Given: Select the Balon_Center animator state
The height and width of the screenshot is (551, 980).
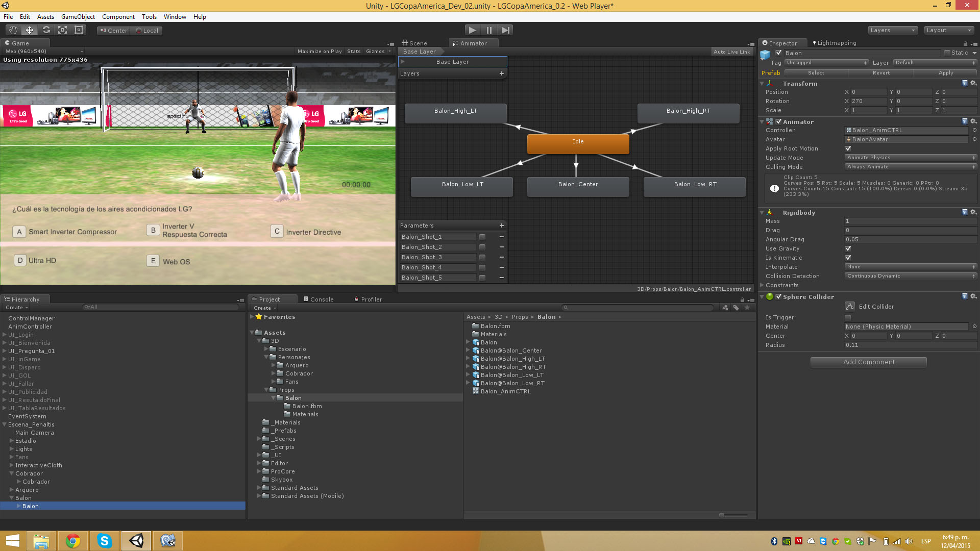Looking at the screenshot, I should (578, 187).
